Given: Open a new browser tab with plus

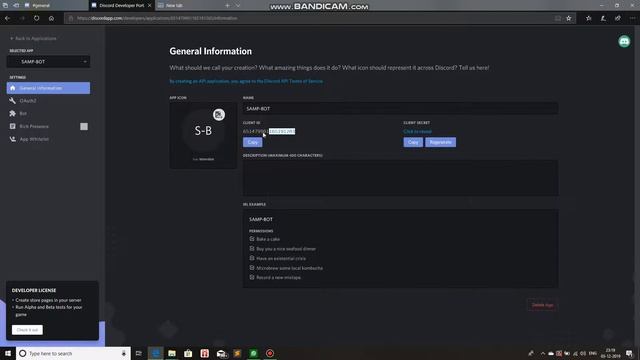Looking at the screenshot, I should 227,5.
